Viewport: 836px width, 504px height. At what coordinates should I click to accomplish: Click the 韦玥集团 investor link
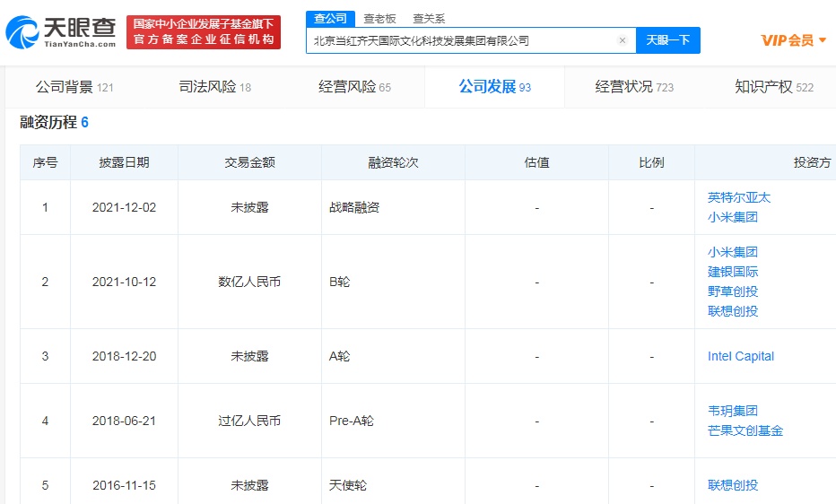click(x=732, y=411)
